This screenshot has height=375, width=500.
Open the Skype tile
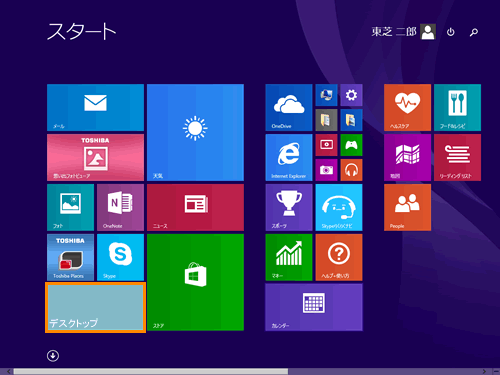pyautogui.click(x=120, y=257)
